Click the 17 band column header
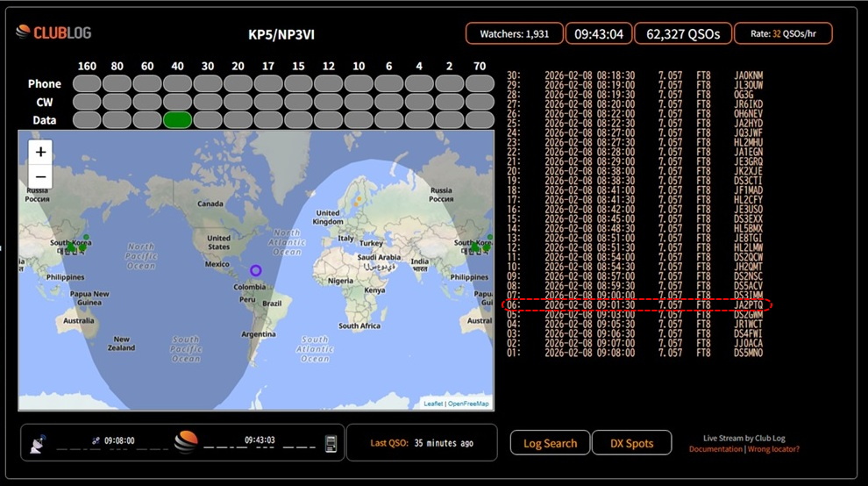Screen dimensions: 868x486 click(268, 66)
